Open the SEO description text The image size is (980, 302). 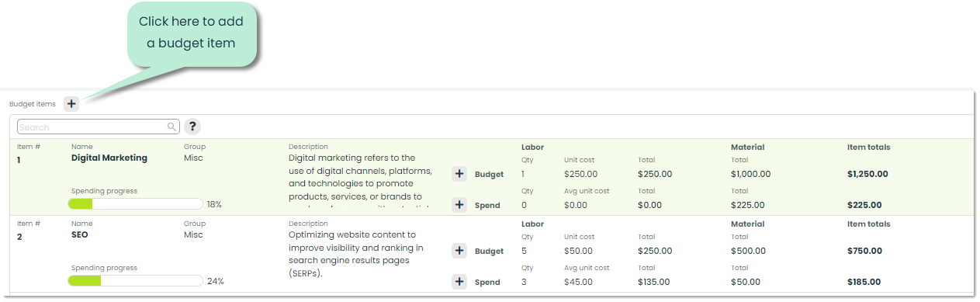point(357,254)
